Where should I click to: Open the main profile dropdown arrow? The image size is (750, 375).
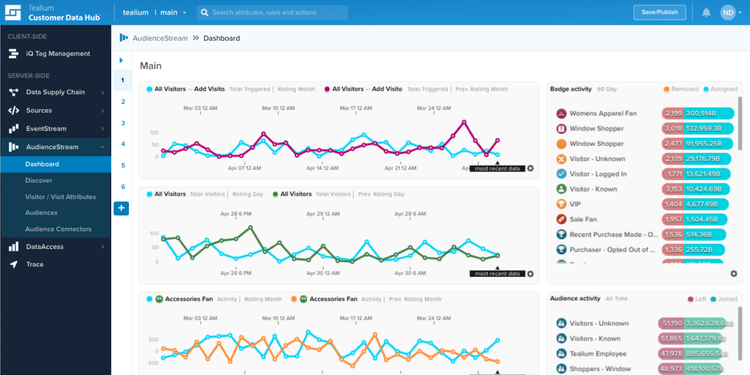tap(185, 13)
